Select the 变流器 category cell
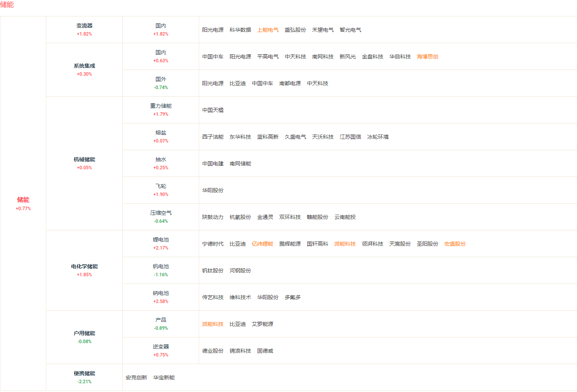 pyautogui.click(x=84, y=29)
